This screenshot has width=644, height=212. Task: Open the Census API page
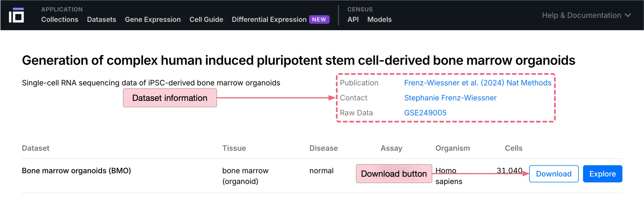[x=353, y=19]
